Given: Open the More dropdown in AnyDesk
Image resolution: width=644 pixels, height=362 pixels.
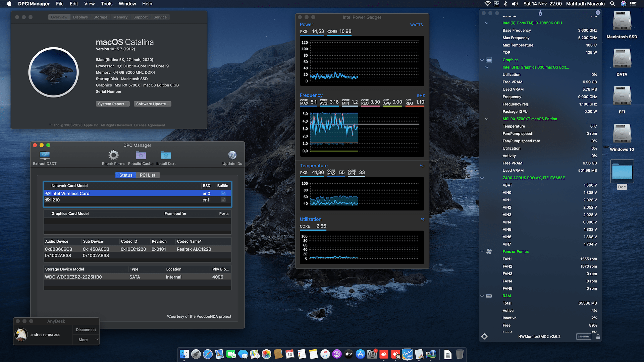Looking at the screenshot, I should point(86,340).
